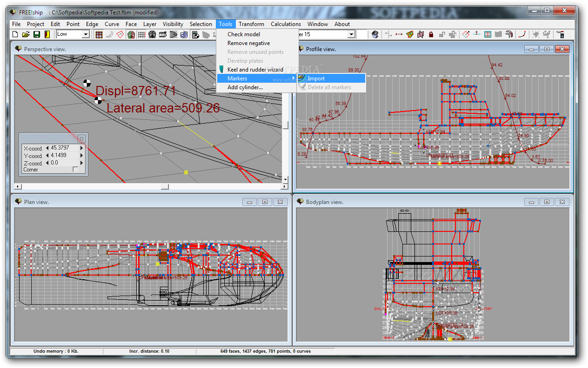
Task: Toggle the Corner checkbox
Action: tap(75, 170)
